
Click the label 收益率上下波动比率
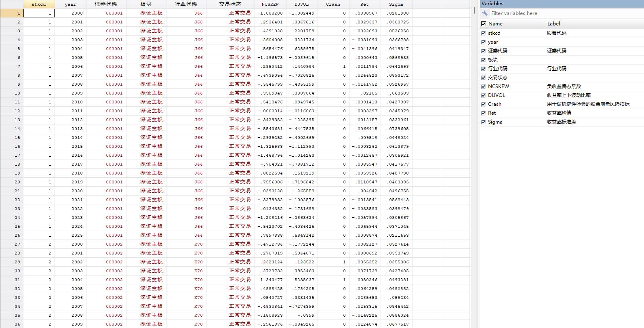coord(569,95)
